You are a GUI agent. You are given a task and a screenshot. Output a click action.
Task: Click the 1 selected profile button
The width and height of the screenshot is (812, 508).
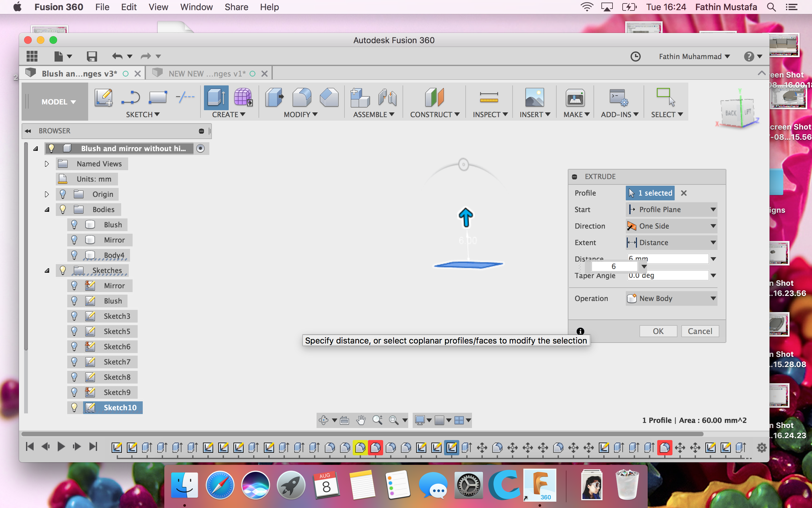[650, 193]
